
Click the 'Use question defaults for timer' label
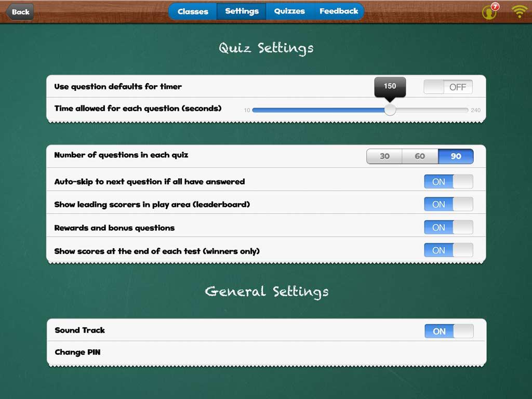(118, 87)
